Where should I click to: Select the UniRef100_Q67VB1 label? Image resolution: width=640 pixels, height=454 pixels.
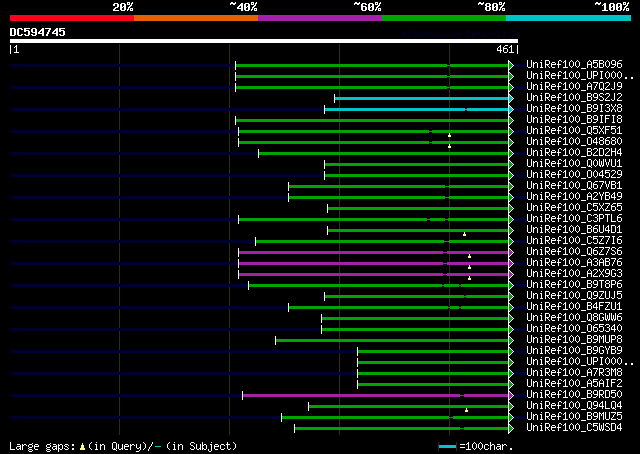574,186
